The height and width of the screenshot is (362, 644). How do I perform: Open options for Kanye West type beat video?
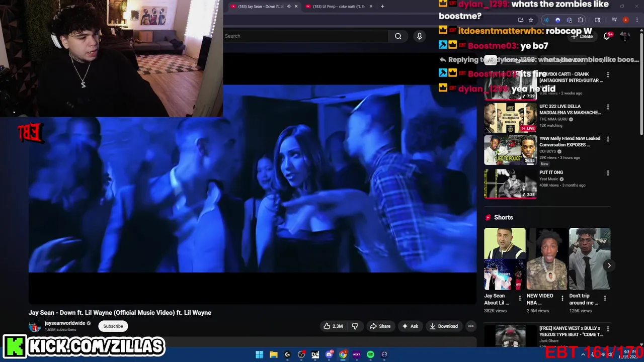tap(608, 329)
